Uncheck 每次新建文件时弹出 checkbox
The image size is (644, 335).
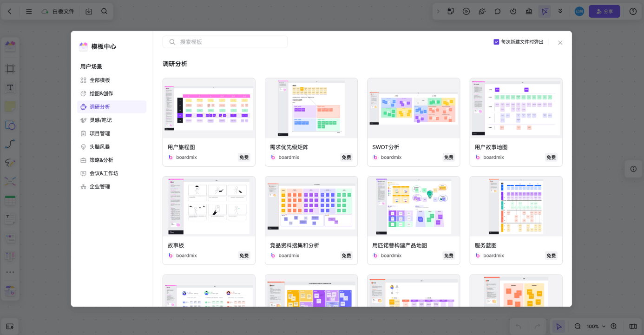[496, 42]
